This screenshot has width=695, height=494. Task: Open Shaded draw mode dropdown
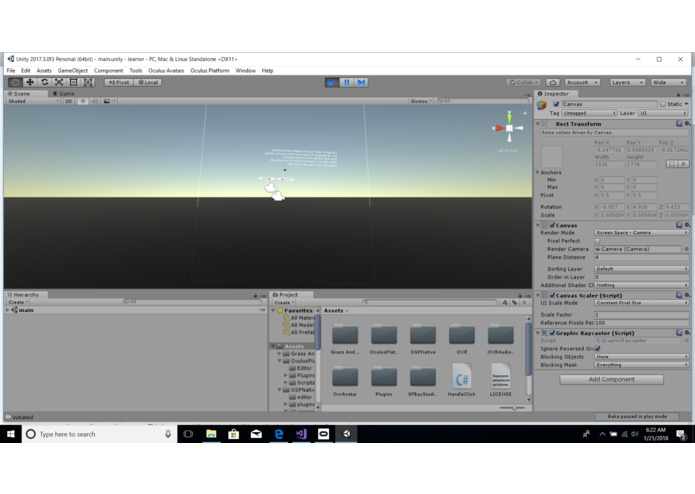tap(33, 101)
